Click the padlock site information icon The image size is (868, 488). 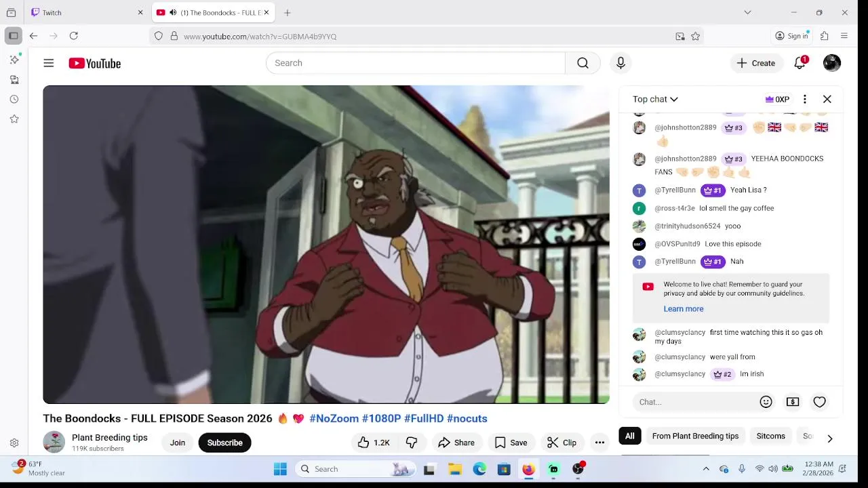click(174, 37)
